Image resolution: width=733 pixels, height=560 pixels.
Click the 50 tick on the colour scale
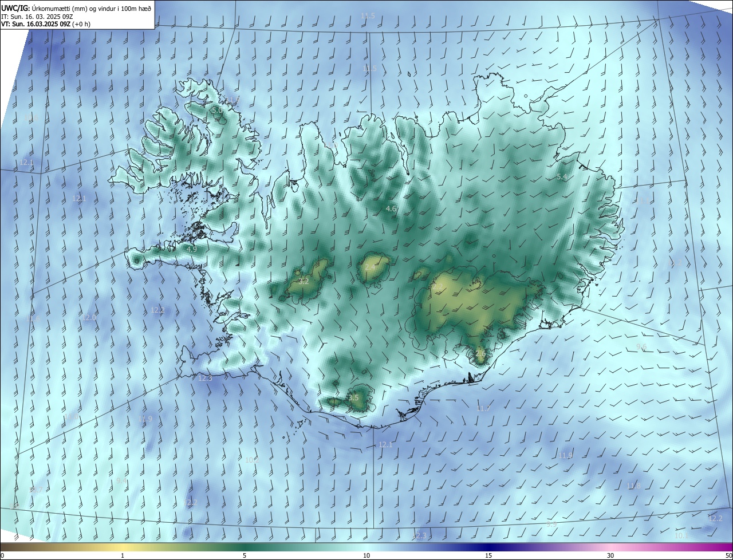[x=728, y=555]
